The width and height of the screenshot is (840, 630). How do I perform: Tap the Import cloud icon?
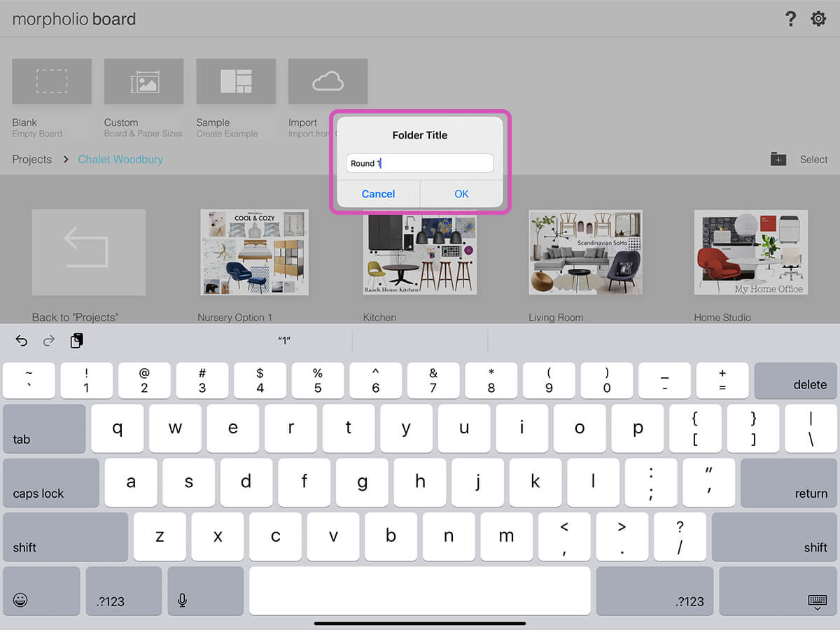(328, 81)
